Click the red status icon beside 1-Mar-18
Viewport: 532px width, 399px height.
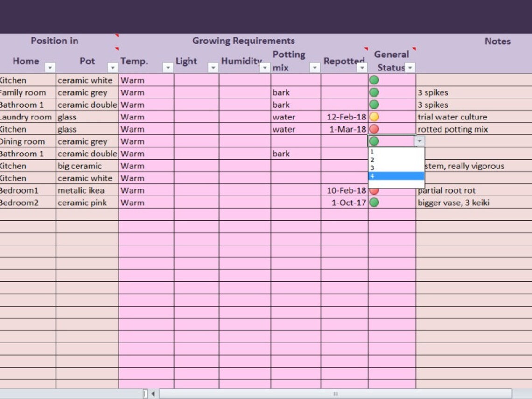373,129
